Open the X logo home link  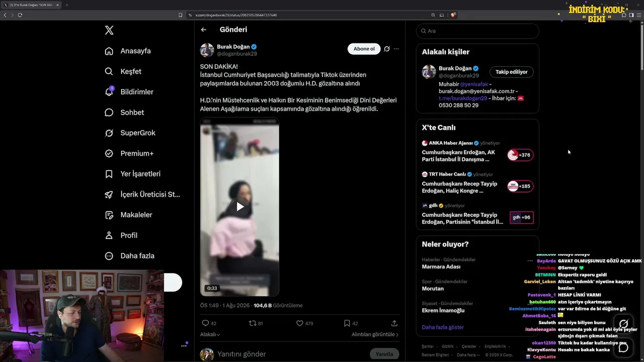109,30
